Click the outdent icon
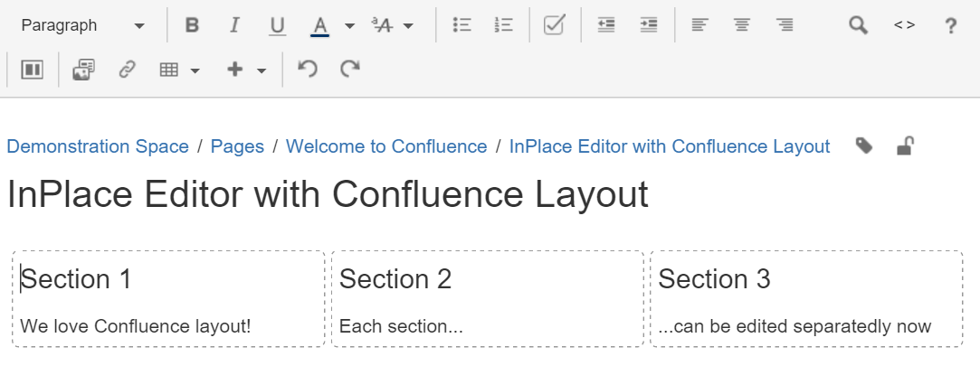Viewport: 980px width, 366px height. coord(606,25)
